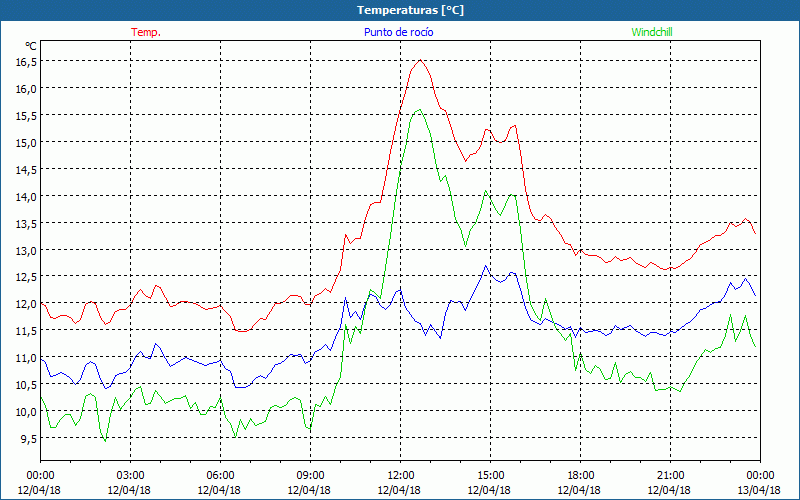
Task: Click the 13/04/18 date label
Action: tap(759, 490)
